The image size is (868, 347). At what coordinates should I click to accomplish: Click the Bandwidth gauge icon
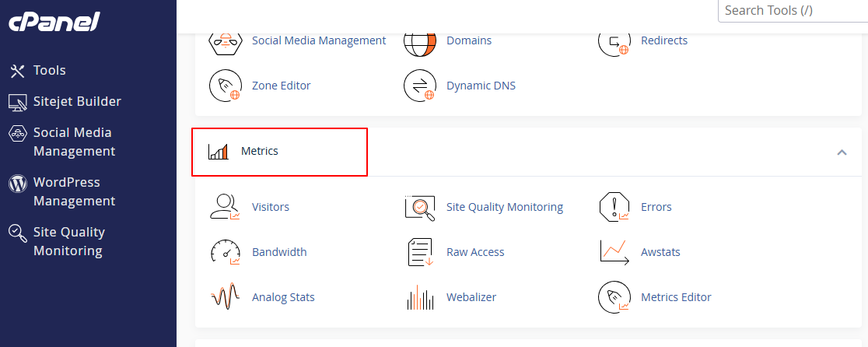coord(226,252)
